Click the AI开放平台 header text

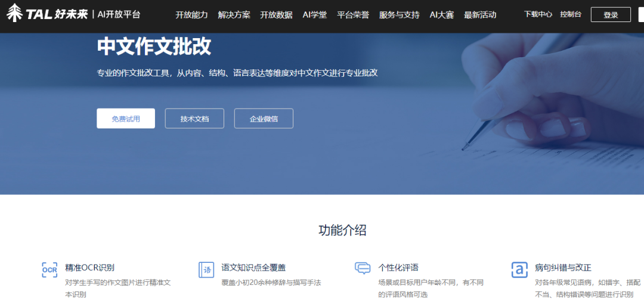(x=119, y=14)
